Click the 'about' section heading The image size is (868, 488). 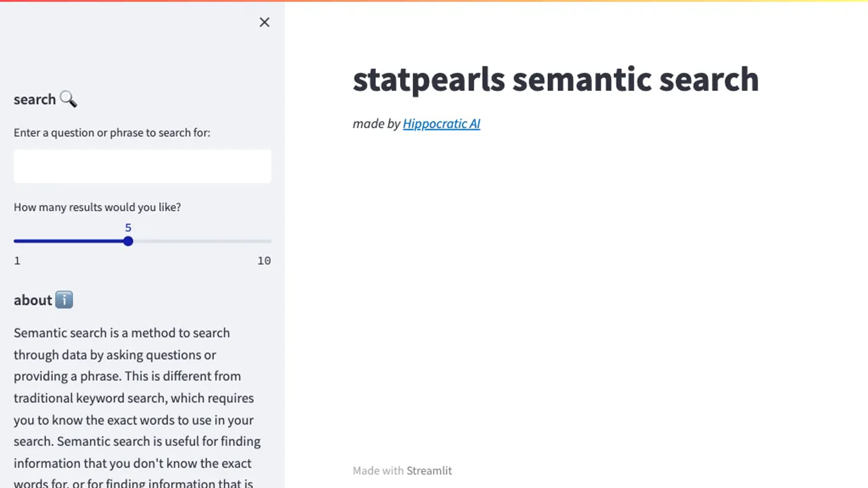(x=33, y=300)
